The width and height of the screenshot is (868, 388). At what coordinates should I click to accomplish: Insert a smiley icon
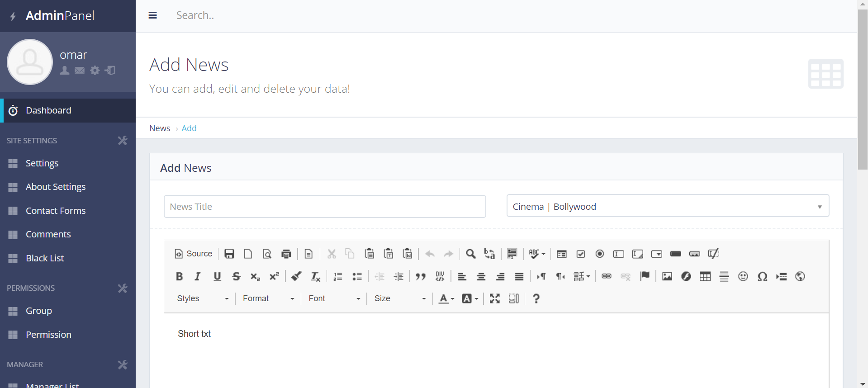(x=743, y=276)
